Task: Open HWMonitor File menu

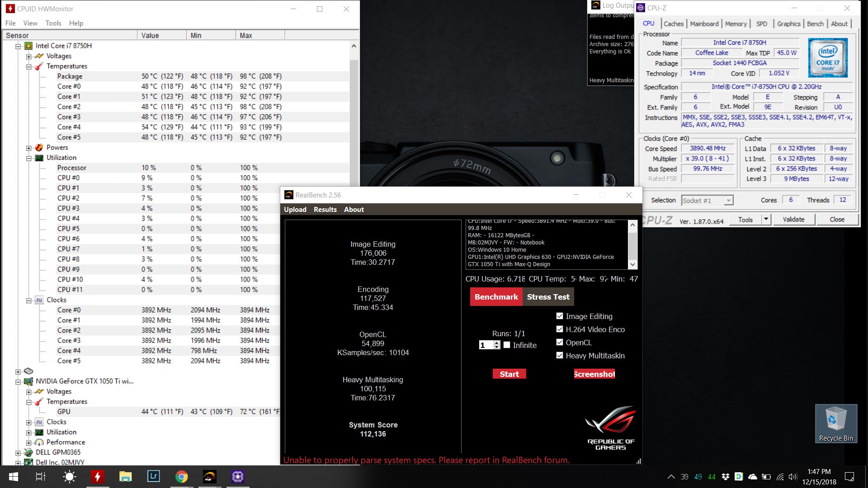Action: pyautogui.click(x=10, y=23)
